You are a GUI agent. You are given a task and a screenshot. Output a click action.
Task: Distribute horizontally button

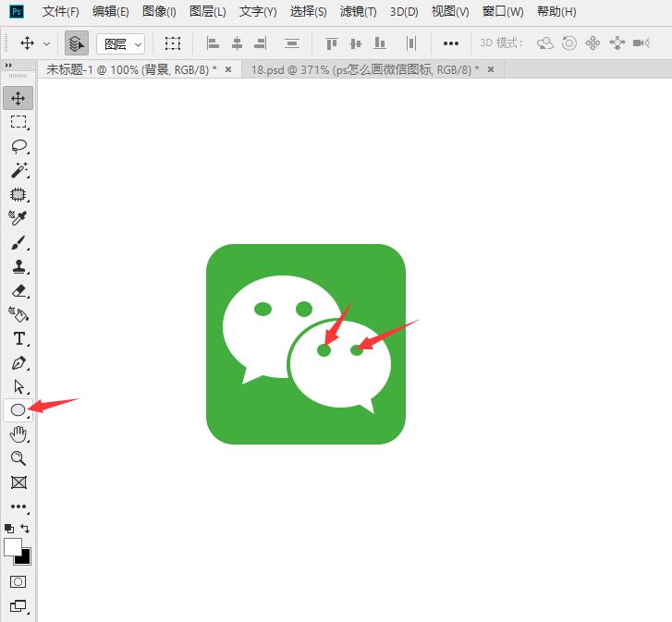click(411, 43)
